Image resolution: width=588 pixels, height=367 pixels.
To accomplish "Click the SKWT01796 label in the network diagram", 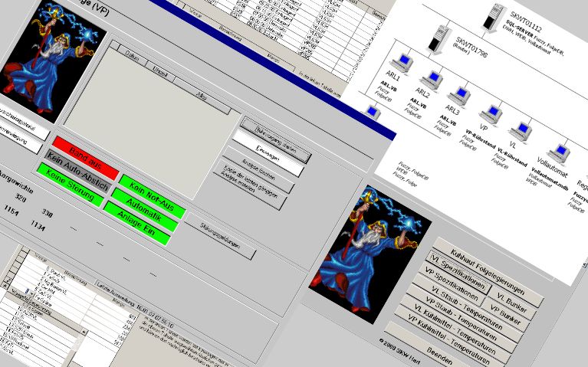I will (471, 48).
